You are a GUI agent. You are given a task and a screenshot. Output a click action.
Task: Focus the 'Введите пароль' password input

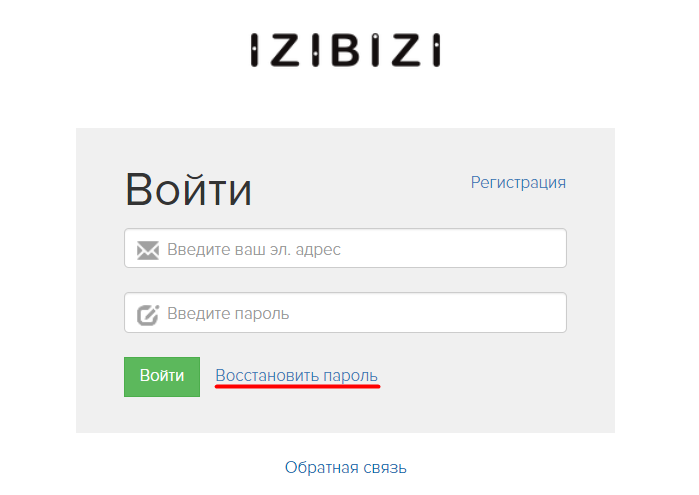345,313
